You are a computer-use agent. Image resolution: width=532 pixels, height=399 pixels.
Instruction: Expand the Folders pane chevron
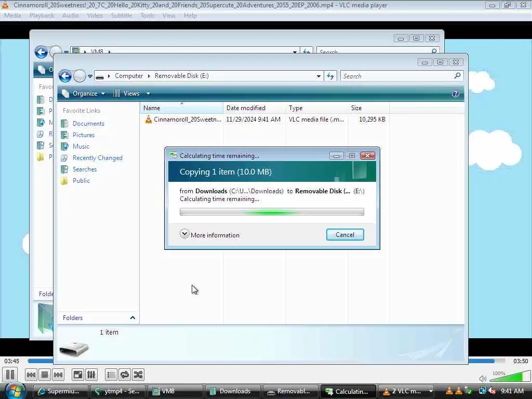point(132,318)
